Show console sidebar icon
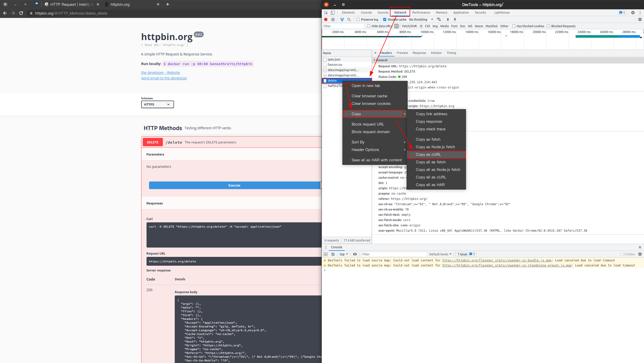 pos(326,254)
